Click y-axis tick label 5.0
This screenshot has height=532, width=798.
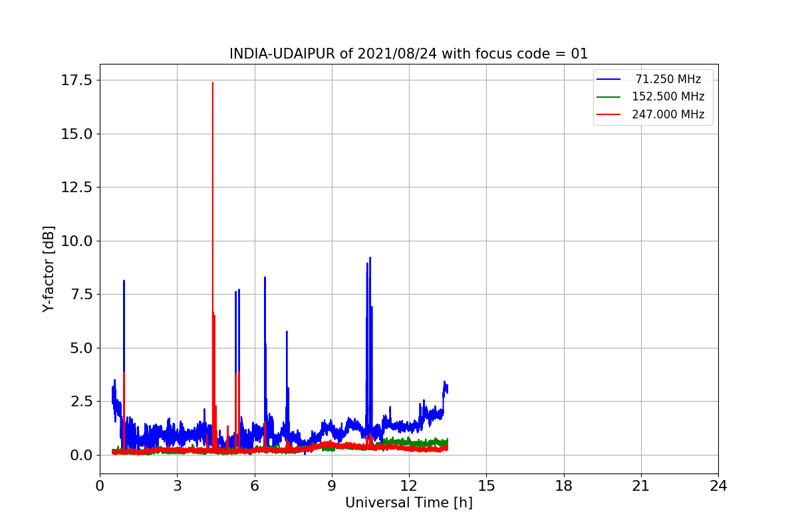tap(80, 348)
